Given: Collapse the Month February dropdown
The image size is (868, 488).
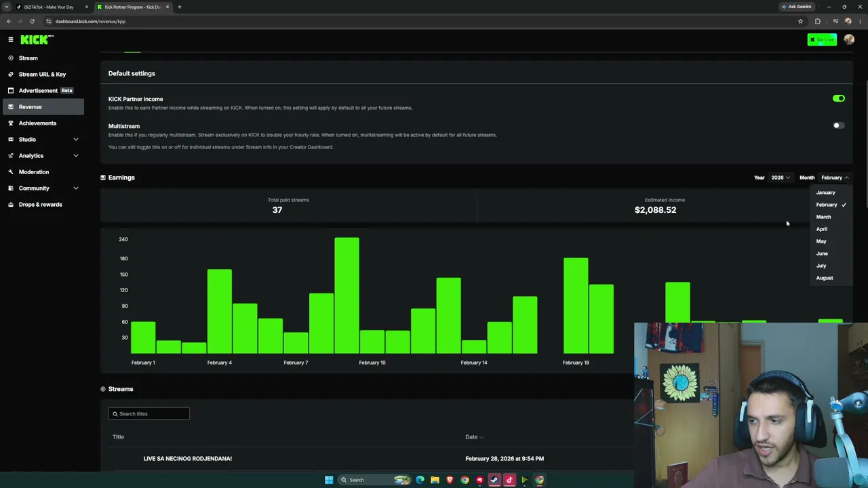Looking at the screenshot, I should tap(835, 178).
